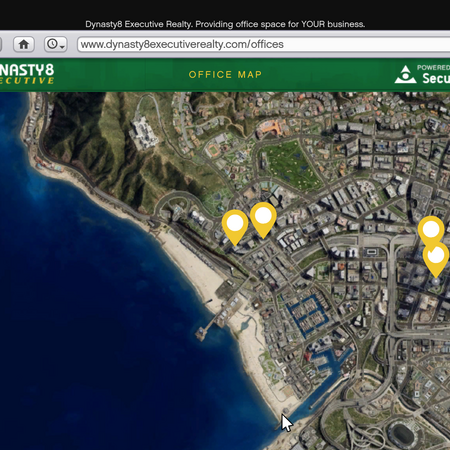This screenshot has height=450, width=450.
Task: Focus the dynasty8executiverealty.com address bar
Action: click(263, 44)
